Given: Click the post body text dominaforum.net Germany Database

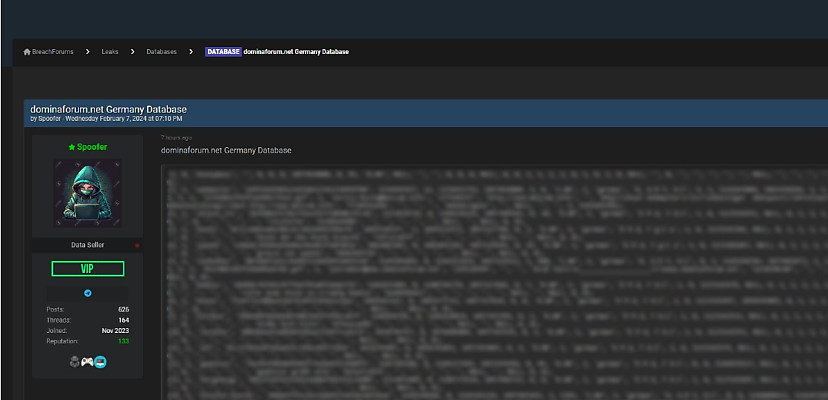Looking at the screenshot, I should tap(226, 151).
